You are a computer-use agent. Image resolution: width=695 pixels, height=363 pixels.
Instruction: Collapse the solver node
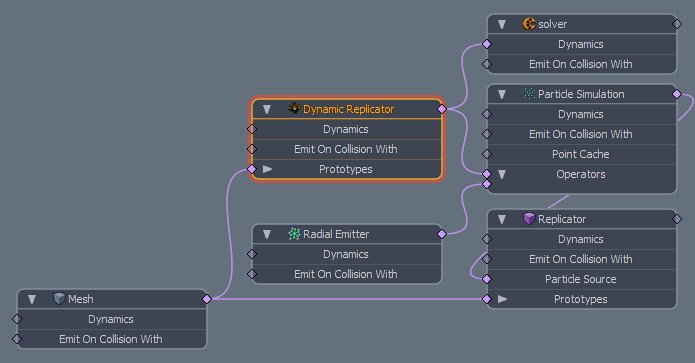pyautogui.click(x=502, y=24)
